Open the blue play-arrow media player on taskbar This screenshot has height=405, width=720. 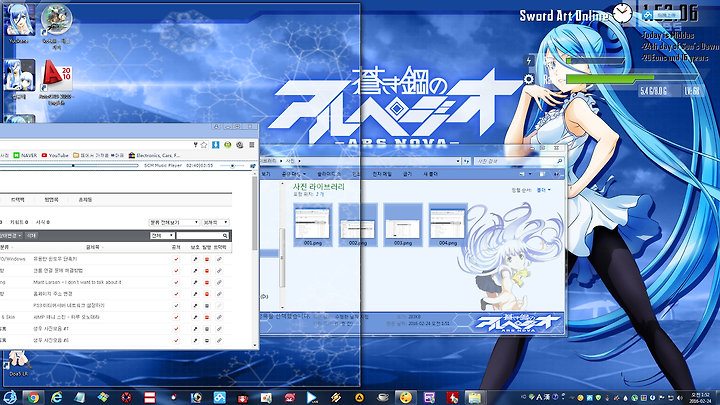(312, 397)
